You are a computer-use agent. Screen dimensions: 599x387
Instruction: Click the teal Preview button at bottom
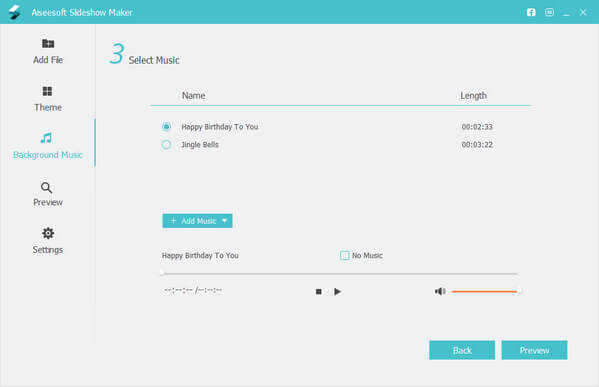click(x=534, y=350)
